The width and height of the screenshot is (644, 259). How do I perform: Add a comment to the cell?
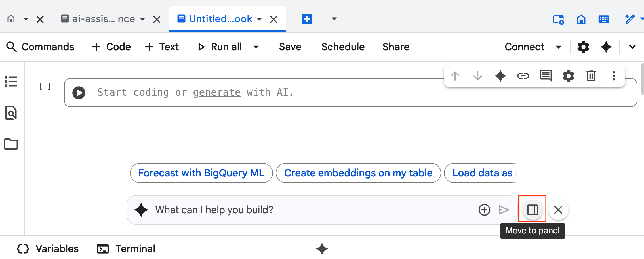tap(546, 76)
